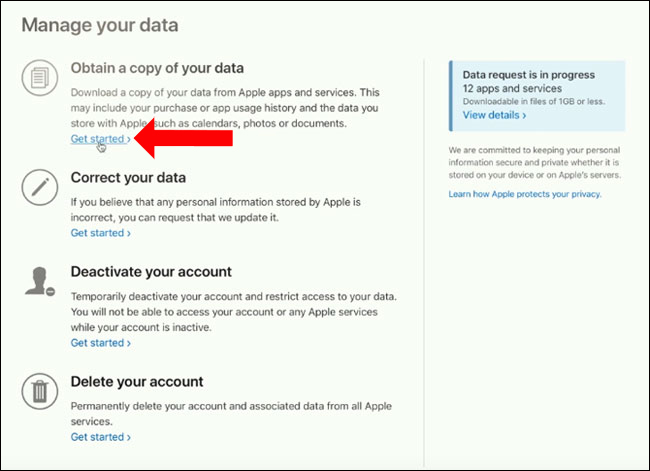This screenshot has width=650, height=471.
Task: Open the View details link
Action: coord(494,115)
